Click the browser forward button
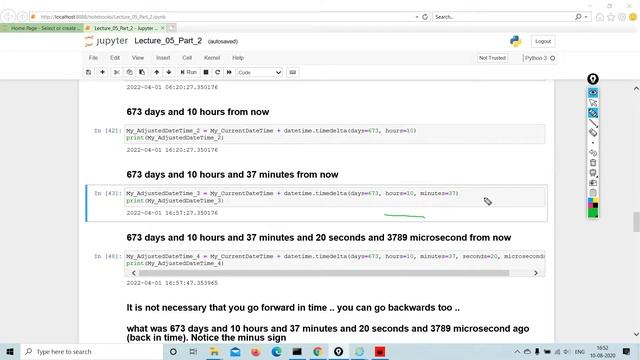The image size is (640, 360). click(x=22, y=17)
